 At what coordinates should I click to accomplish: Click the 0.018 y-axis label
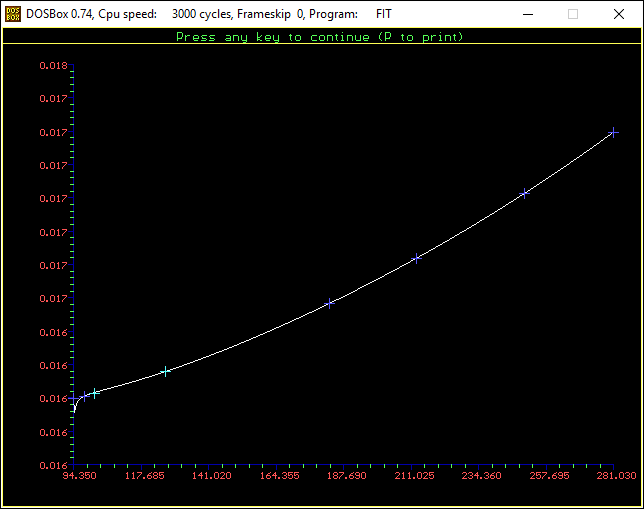coord(53,66)
